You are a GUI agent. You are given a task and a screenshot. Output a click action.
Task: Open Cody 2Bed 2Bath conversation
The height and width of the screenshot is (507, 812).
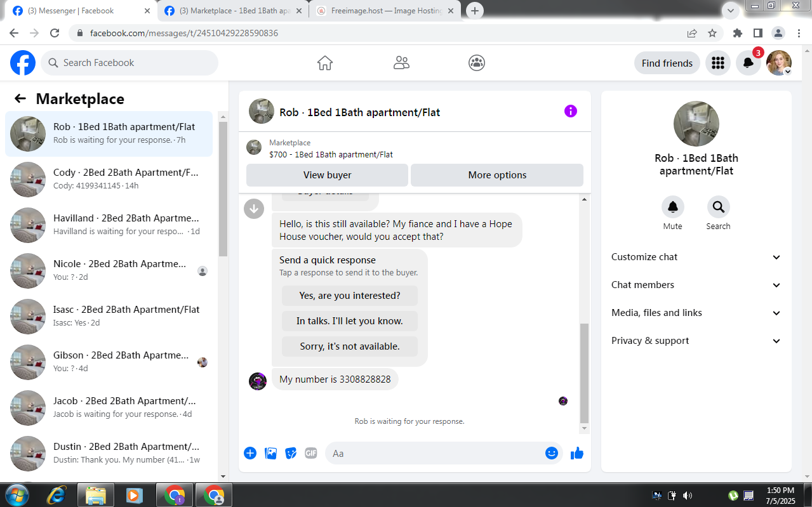point(109,179)
